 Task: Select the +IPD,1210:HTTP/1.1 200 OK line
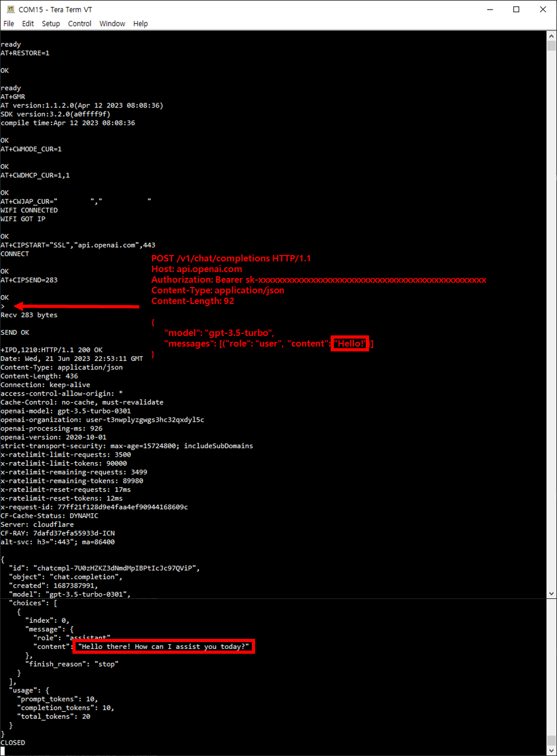point(52,350)
